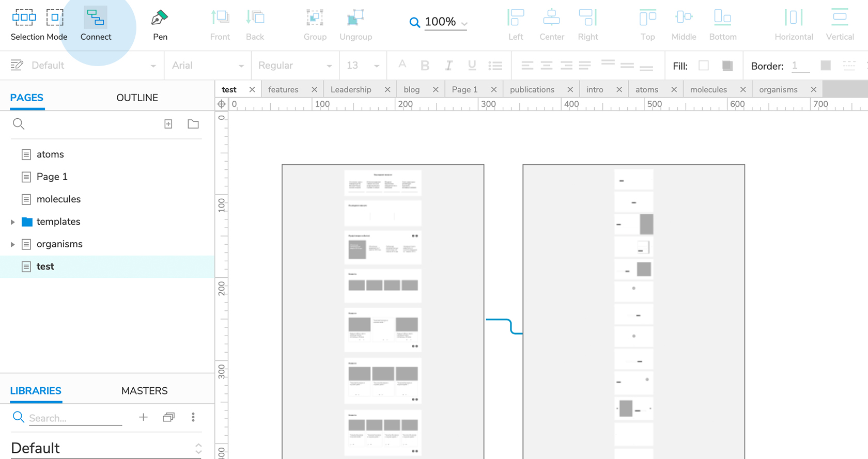Set vertical text align top

pos(608,63)
